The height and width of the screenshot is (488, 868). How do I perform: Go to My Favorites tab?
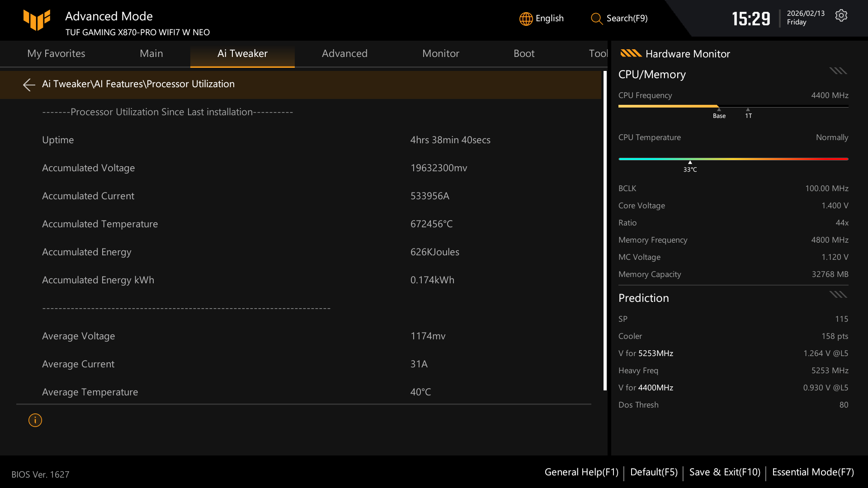56,53
